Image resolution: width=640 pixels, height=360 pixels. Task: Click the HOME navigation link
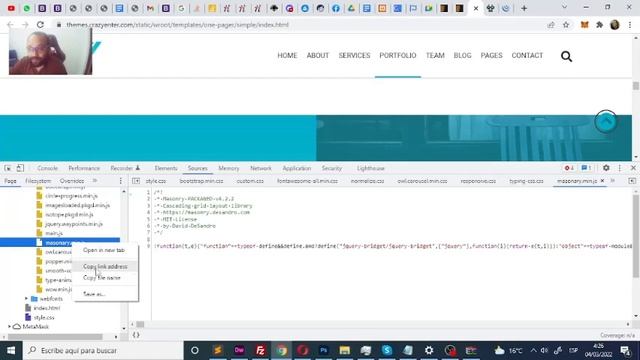click(287, 56)
